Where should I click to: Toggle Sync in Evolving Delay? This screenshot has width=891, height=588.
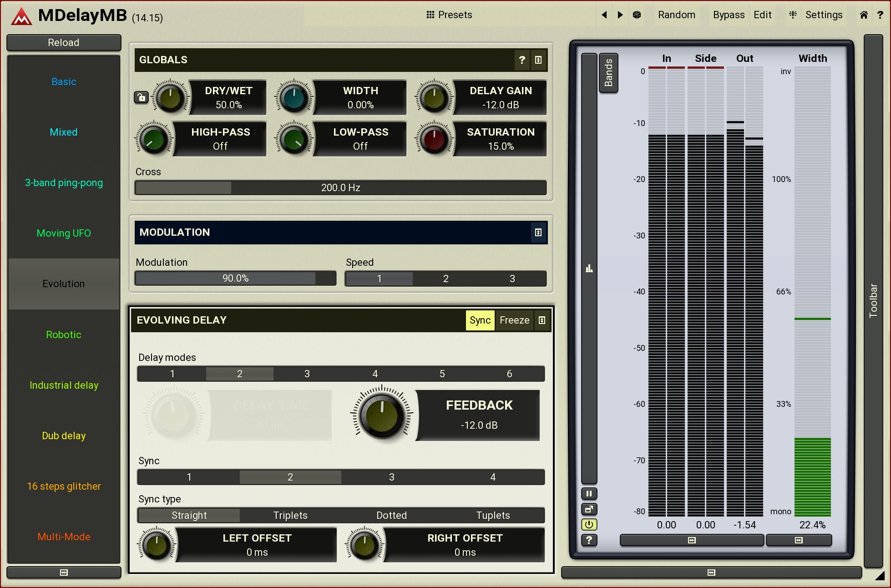pos(480,320)
